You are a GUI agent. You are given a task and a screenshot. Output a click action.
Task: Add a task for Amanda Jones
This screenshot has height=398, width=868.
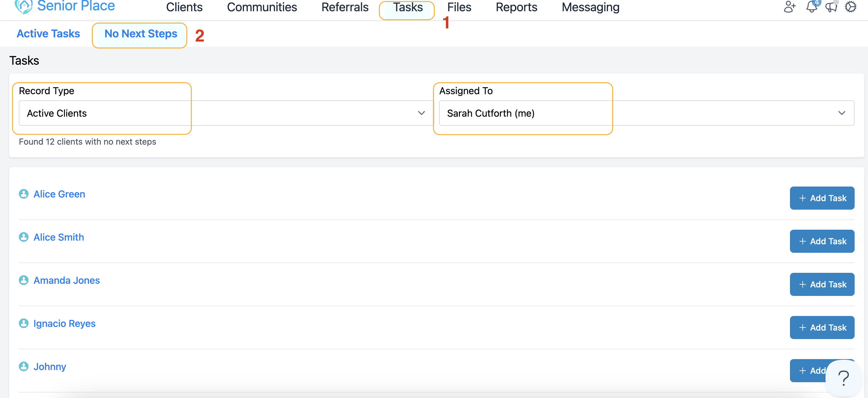click(822, 284)
